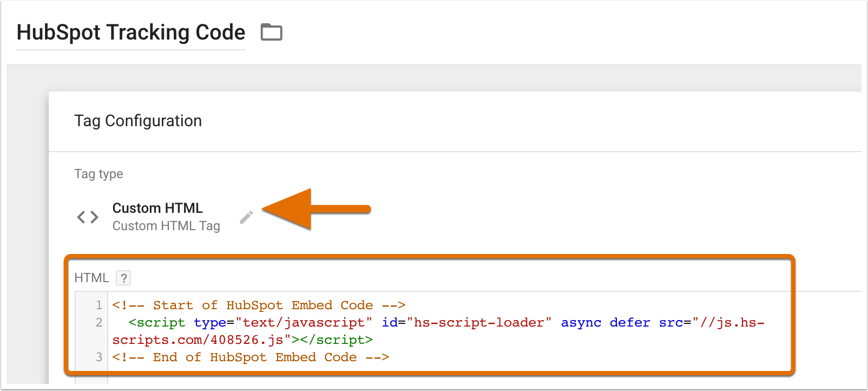Screen dimensions: 868x391
Task: Click the pencil icon to edit tag type
Action: (246, 218)
